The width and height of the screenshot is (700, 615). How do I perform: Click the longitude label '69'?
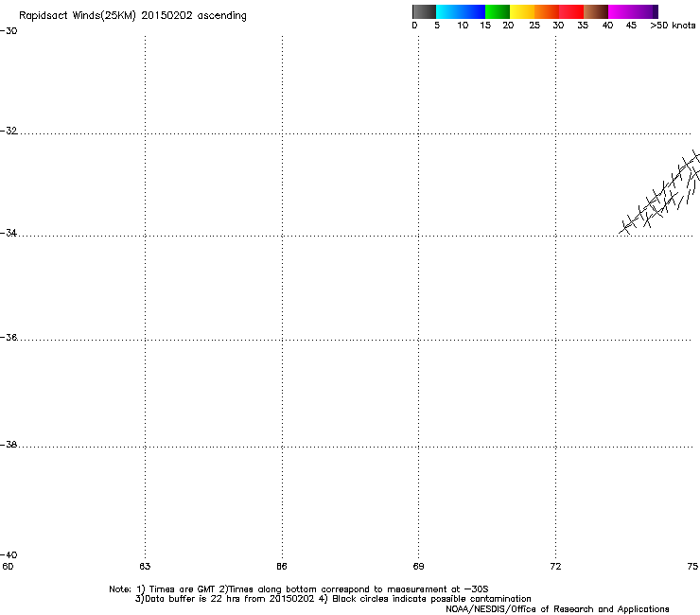click(418, 567)
